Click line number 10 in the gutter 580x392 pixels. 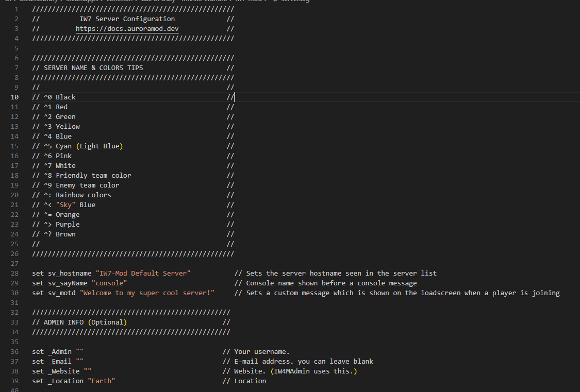click(x=14, y=97)
